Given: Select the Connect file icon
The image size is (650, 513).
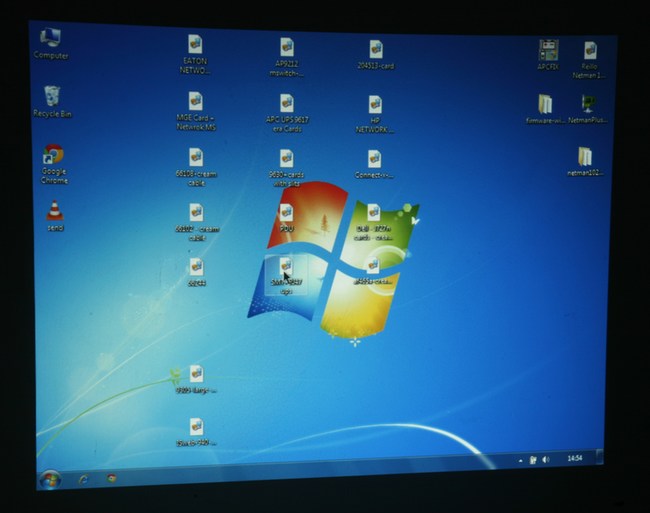Looking at the screenshot, I should [x=374, y=160].
